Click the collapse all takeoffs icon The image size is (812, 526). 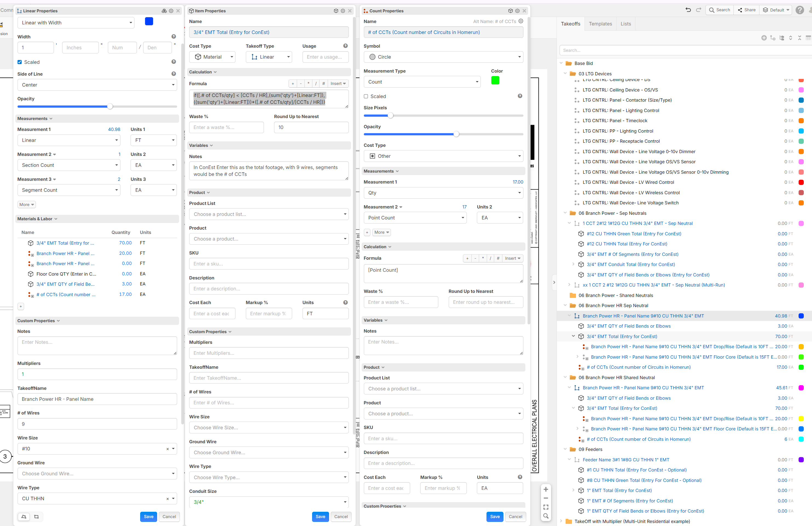pyautogui.click(x=799, y=38)
